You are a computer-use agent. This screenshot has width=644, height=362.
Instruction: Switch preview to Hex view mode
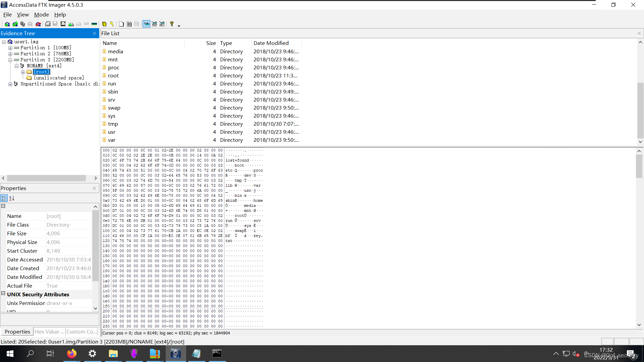[162, 24]
